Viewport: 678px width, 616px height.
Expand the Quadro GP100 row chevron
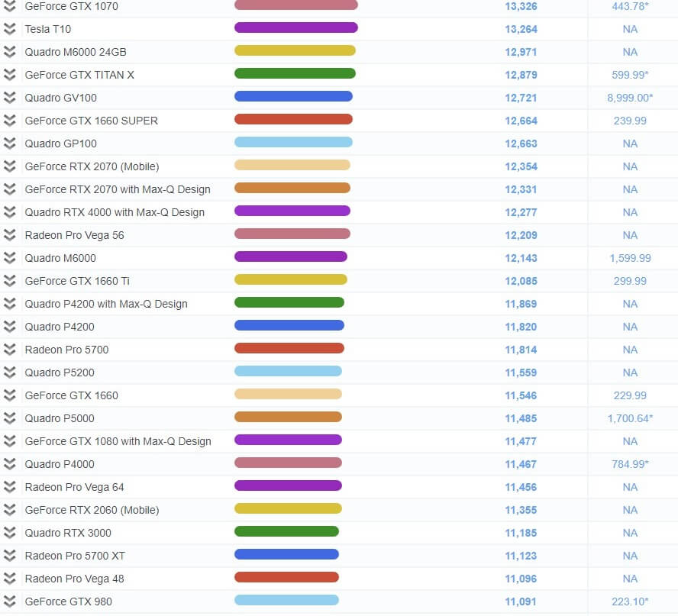tap(9, 144)
